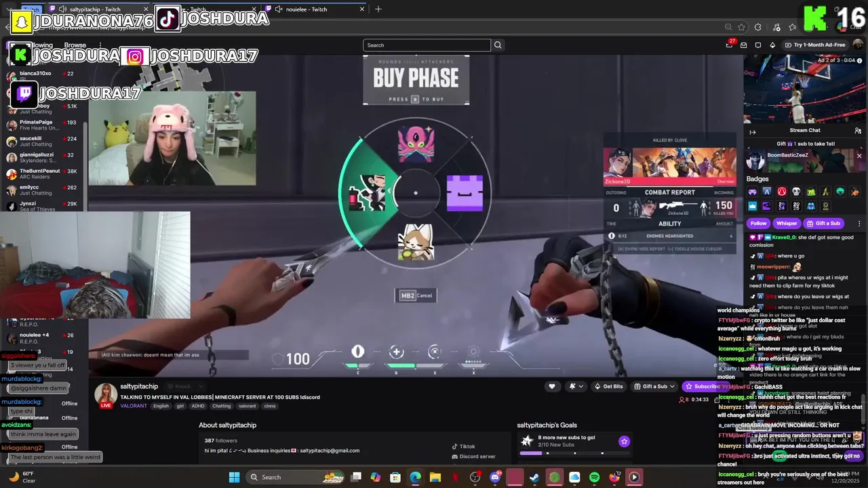Switch to nouielee - Twitch browser tab

pos(317,9)
